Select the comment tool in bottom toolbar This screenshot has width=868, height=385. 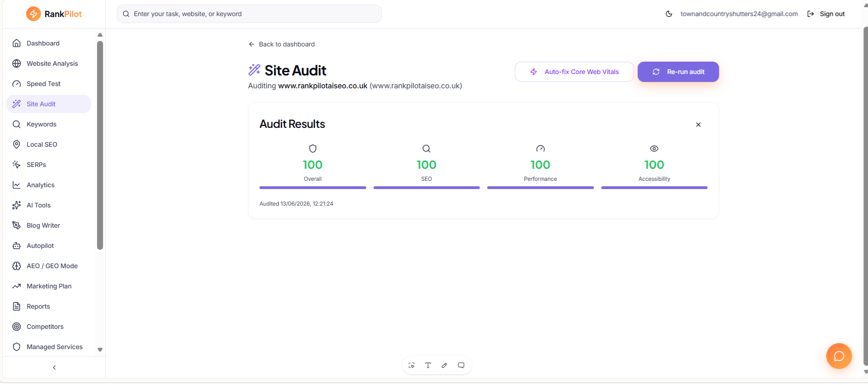[461, 365]
